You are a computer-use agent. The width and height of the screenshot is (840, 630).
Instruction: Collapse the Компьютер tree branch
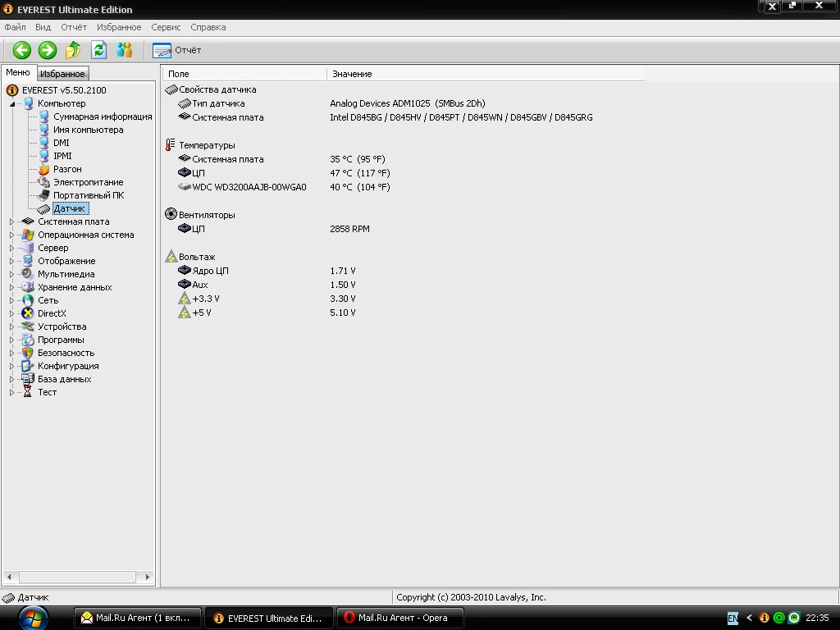click(11, 103)
